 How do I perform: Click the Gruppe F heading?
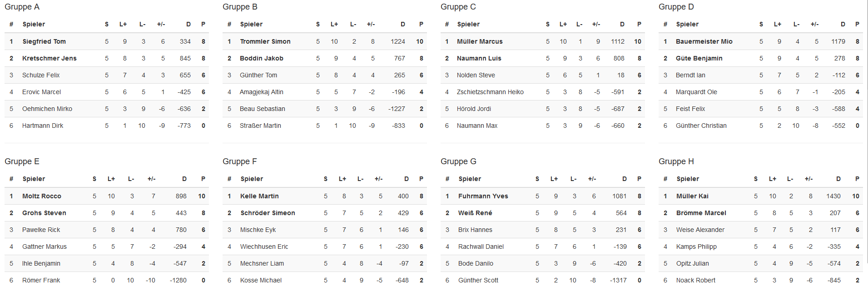click(x=240, y=161)
